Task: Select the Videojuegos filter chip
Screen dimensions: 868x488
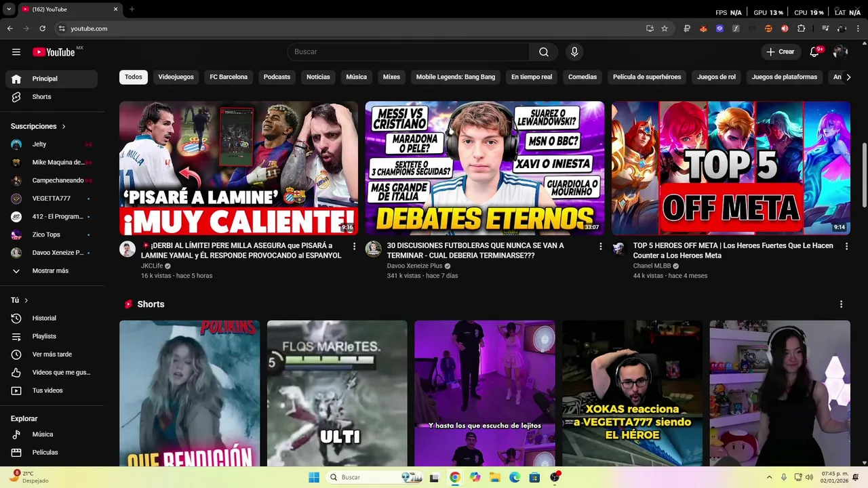Action: click(176, 77)
